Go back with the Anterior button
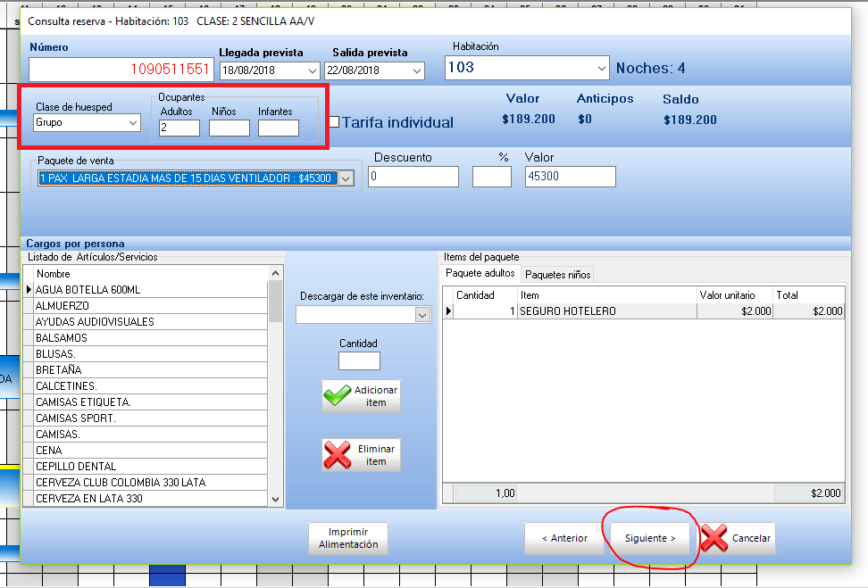Screen dimensions: 868x588 (564, 538)
